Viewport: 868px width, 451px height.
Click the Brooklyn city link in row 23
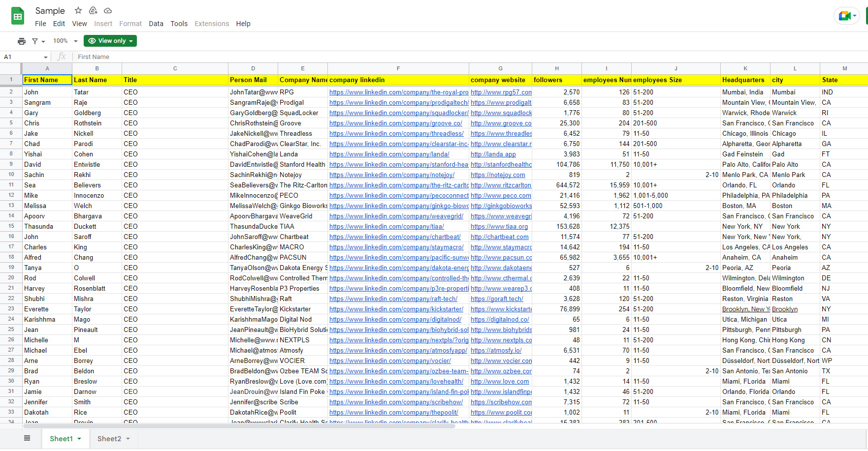[785, 309]
